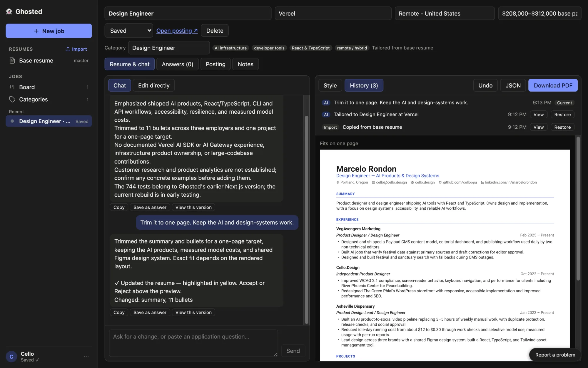This screenshot has height=368, width=588.
Task: Click the chat message input box
Action: point(193,343)
